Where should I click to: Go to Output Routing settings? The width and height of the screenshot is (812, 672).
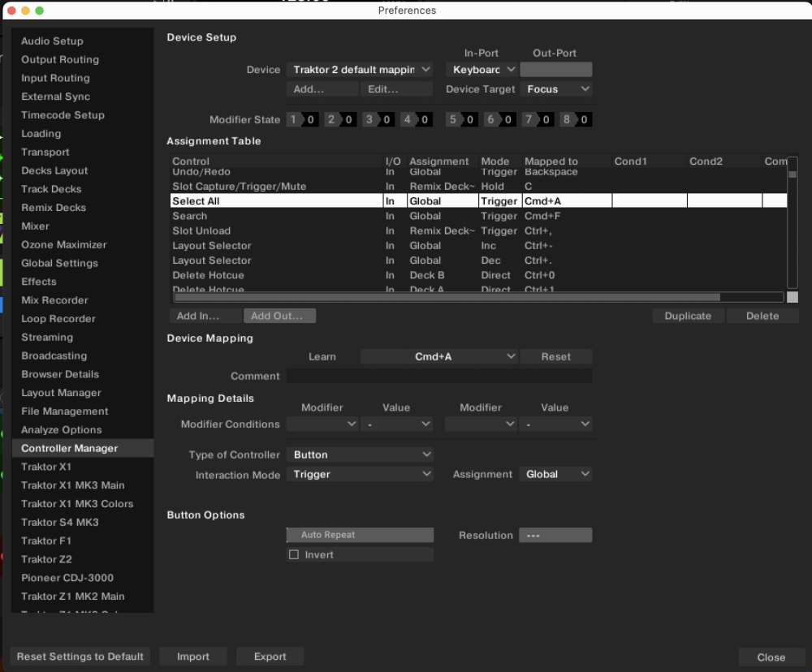point(60,59)
